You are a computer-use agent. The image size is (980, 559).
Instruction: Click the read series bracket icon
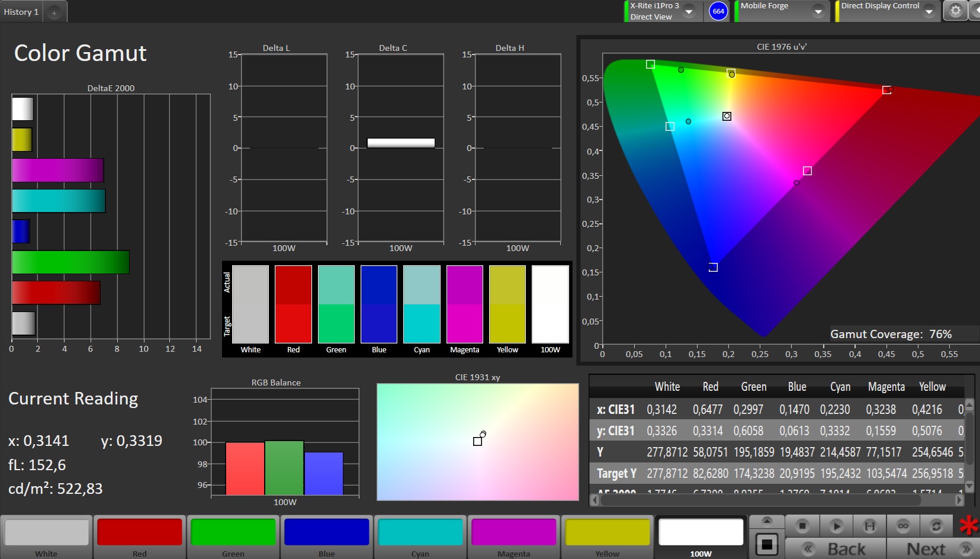pyautogui.click(x=869, y=525)
